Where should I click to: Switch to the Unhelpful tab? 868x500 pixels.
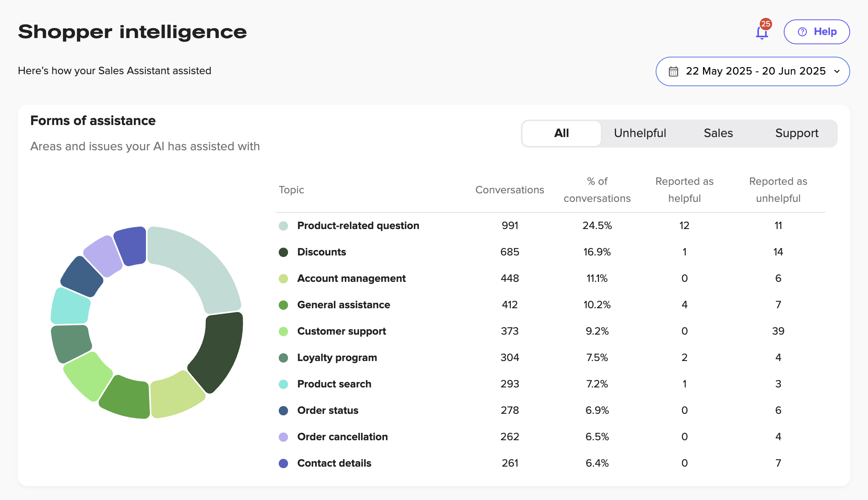(640, 133)
